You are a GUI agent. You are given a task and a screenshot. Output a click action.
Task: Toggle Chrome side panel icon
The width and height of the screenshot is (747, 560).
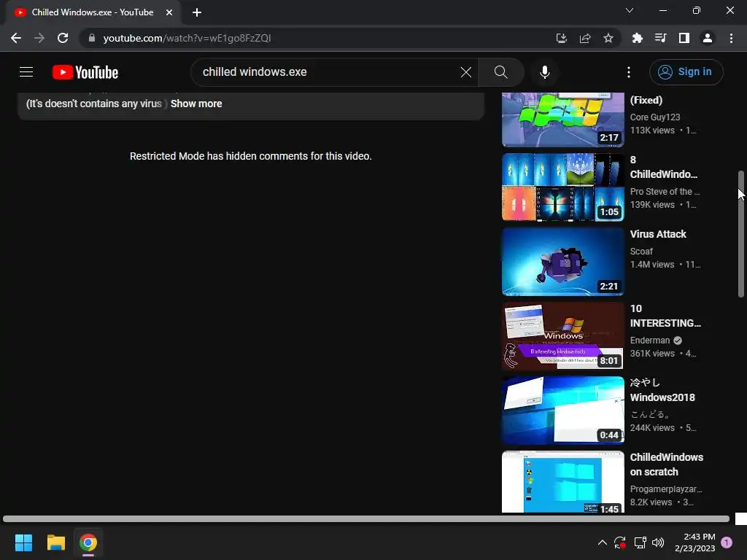(684, 38)
